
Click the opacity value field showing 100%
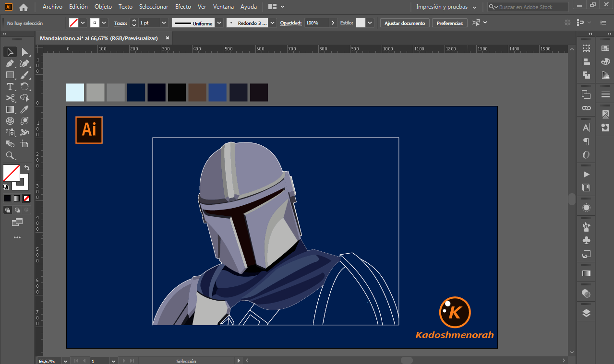317,23
